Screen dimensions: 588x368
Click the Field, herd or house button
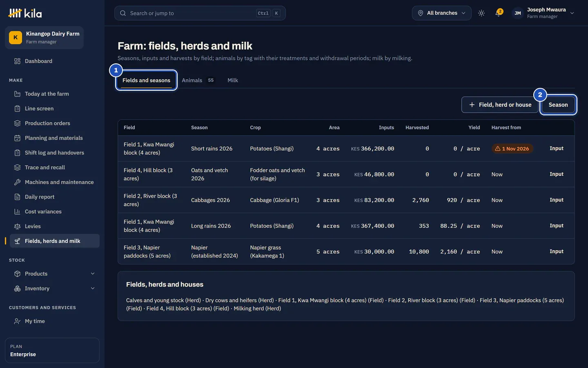pos(500,105)
